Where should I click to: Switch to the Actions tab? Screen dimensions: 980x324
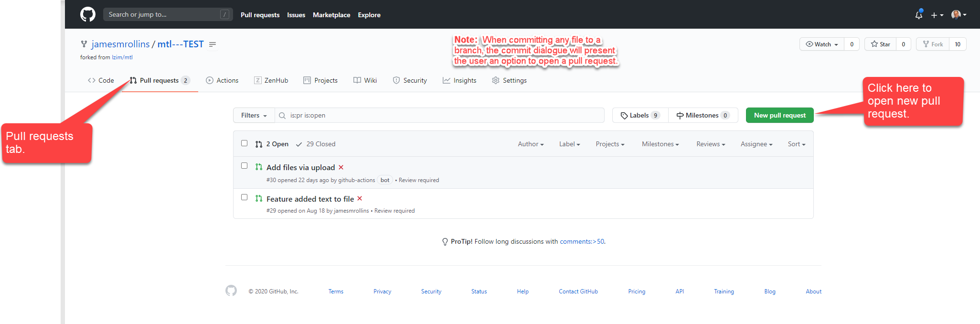[222, 80]
